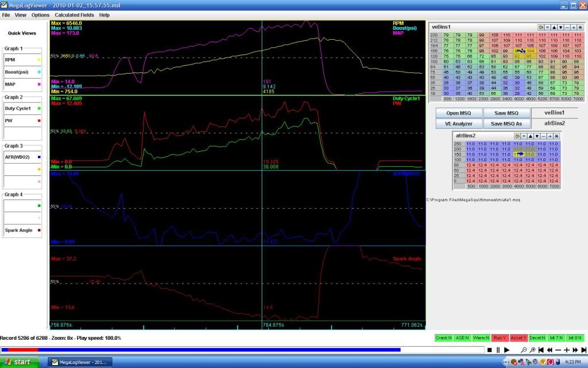The width and height of the screenshot is (588, 368).
Task: Zoom in using the magnifier-plus icon
Action: point(532,349)
